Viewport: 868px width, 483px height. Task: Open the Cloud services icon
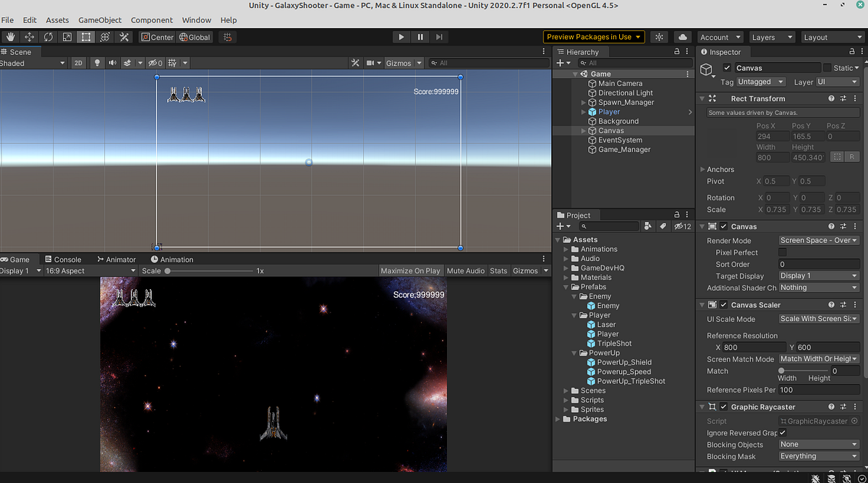click(681, 37)
